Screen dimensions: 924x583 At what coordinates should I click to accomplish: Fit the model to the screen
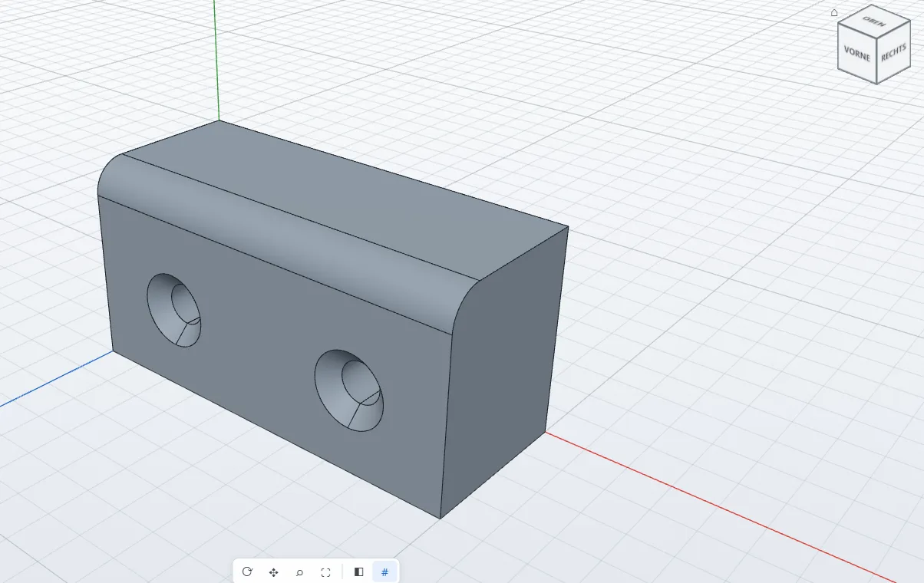325,571
